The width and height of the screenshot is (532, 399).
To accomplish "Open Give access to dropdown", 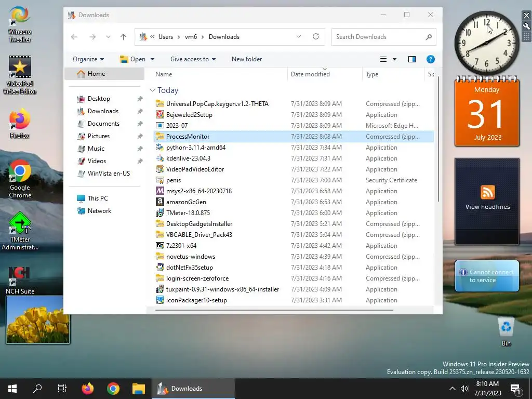I will tap(193, 59).
